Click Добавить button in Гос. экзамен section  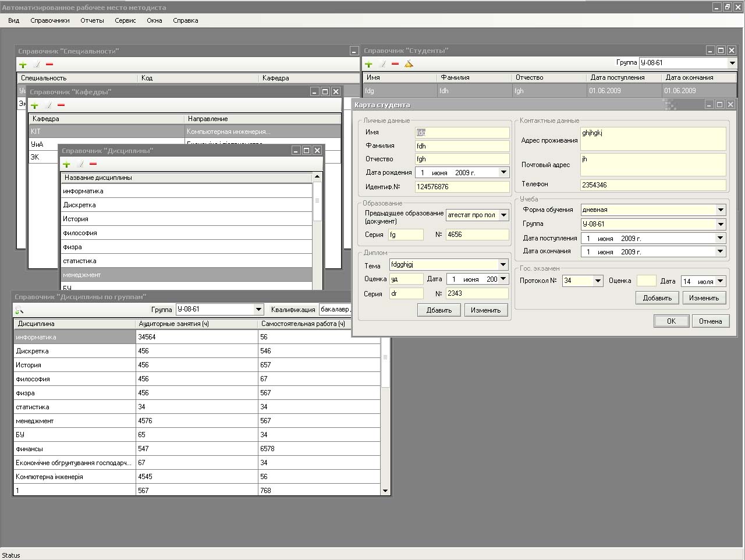657,298
